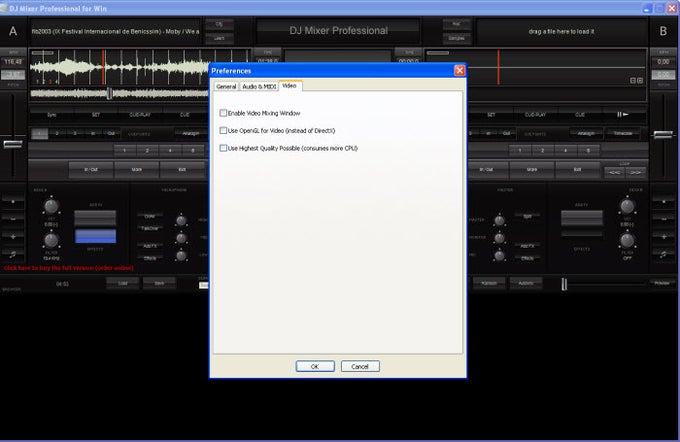Click deck A loop length 2 button
The height and width of the screenshot is (442, 680).
(x=147, y=151)
